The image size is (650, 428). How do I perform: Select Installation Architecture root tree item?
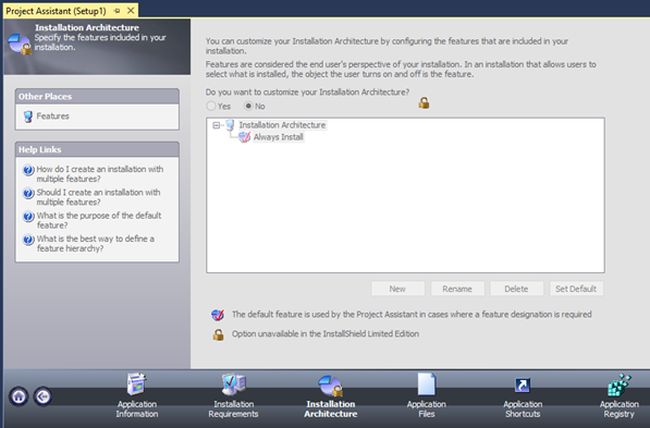pos(282,125)
